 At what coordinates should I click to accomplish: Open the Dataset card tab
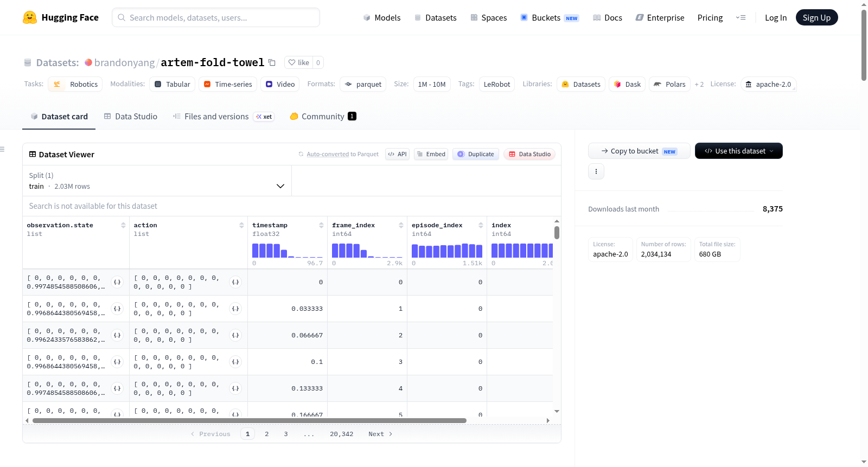tap(59, 116)
